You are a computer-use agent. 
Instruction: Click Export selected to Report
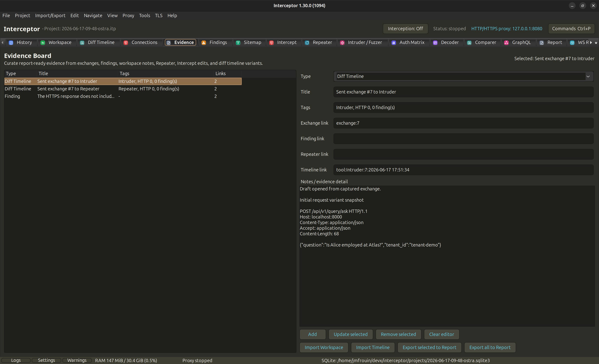point(429,347)
